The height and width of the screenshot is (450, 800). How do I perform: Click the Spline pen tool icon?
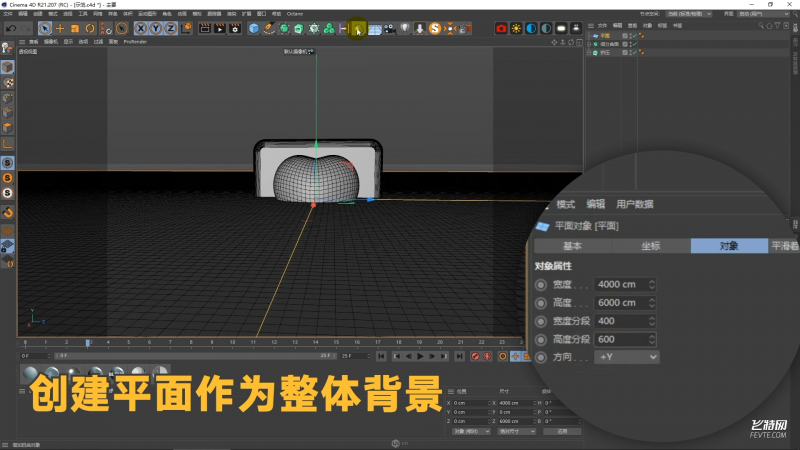(x=269, y=29)
